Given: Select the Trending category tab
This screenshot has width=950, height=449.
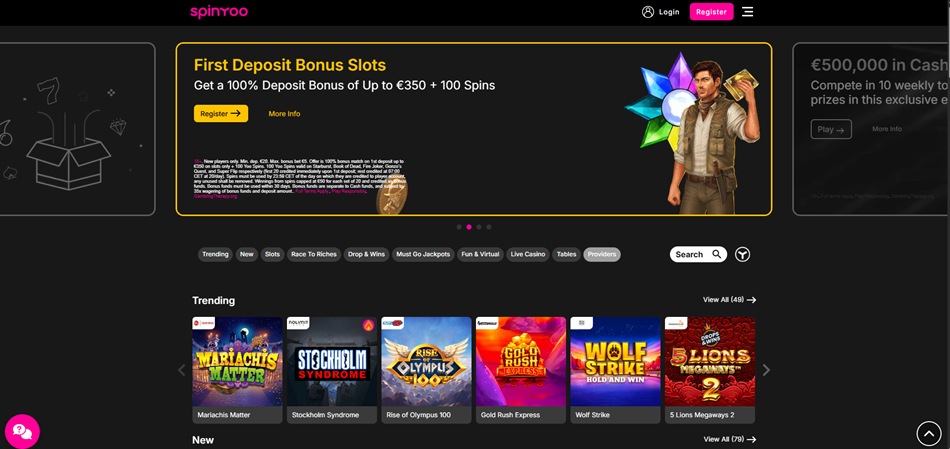Looking at the screenshot, I should (215, 254).
